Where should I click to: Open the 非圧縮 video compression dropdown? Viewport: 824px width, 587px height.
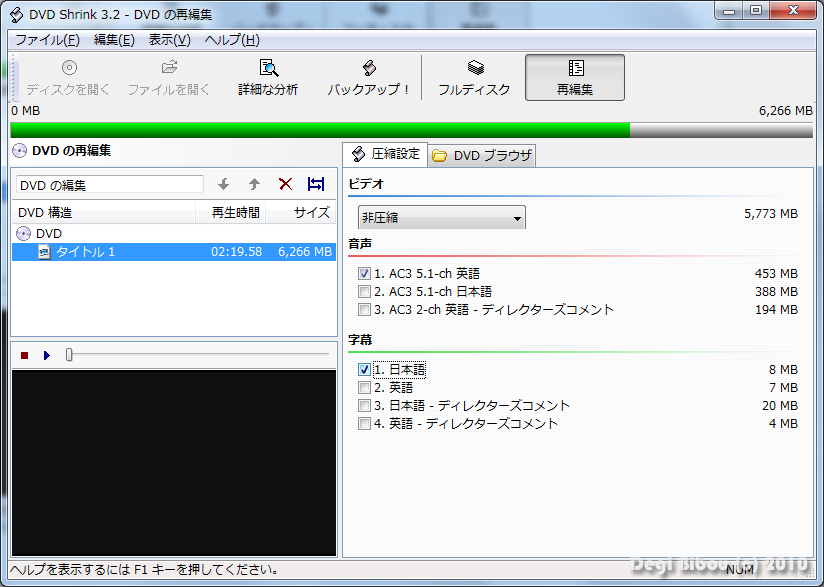click(x=441, y=217)
